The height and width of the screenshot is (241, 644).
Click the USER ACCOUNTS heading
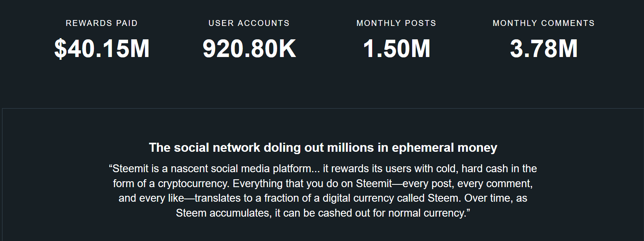(249, 23)
